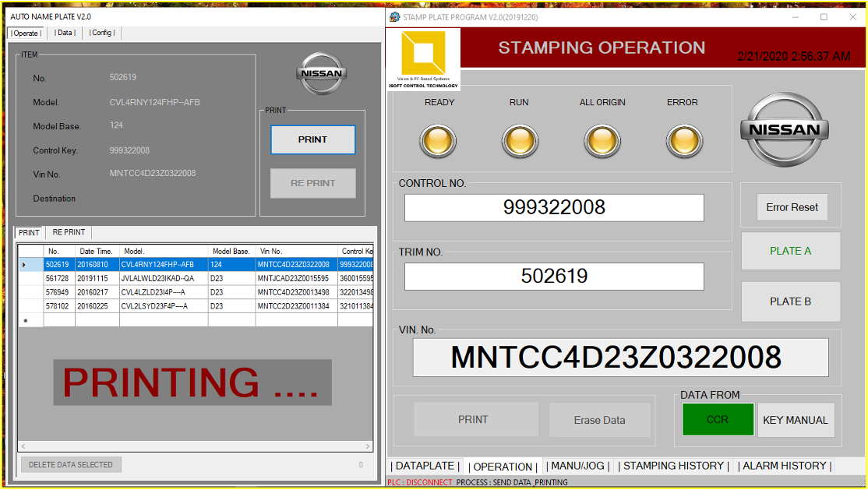Click the CONTROL NO. input field
Image resolution: width=868 pixels, height=490 pixels.
[554, 207]
